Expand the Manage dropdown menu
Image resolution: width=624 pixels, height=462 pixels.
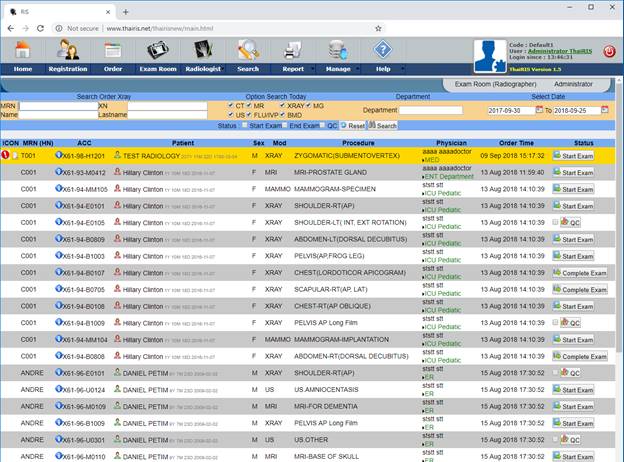[339, 69]
